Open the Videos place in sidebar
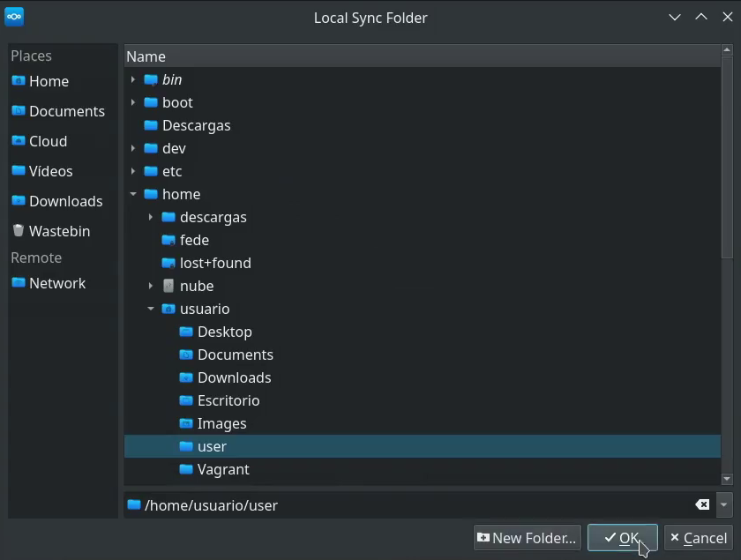741x560 pixels. 50,171
